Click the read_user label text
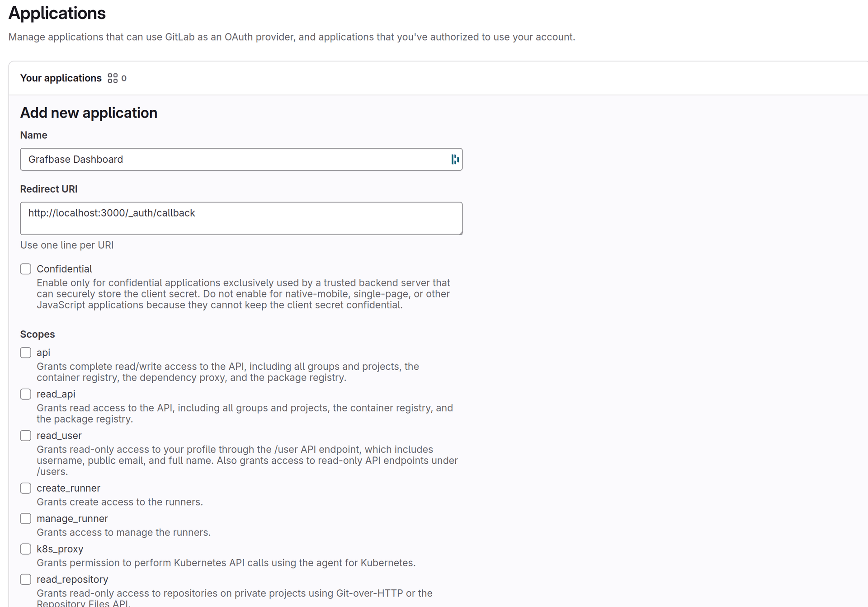The height and width of the screenshot is (607, 868). tap(59, 435)
